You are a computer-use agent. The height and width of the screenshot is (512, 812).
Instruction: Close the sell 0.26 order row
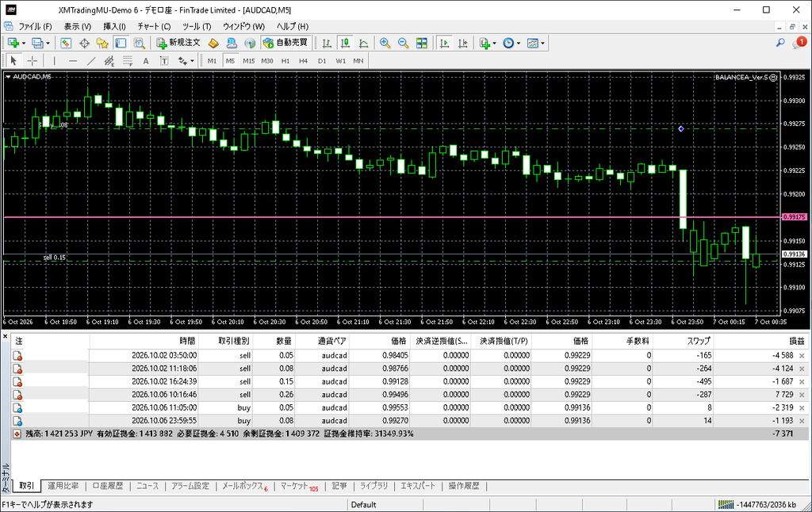click(x=802, y=395)
